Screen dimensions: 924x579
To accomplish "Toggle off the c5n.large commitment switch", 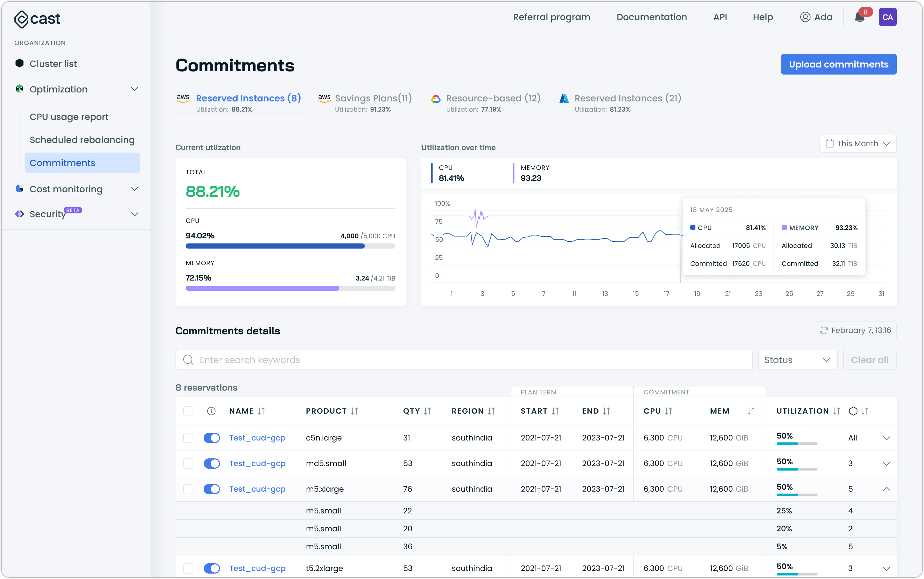I will [212, 438].
